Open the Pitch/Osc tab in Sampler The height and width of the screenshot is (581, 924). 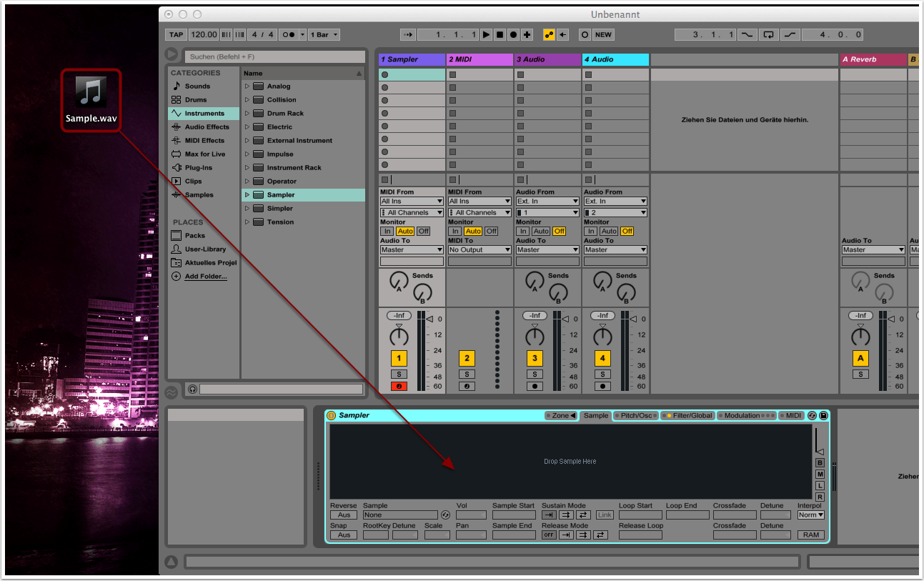[x=635, y=415]
